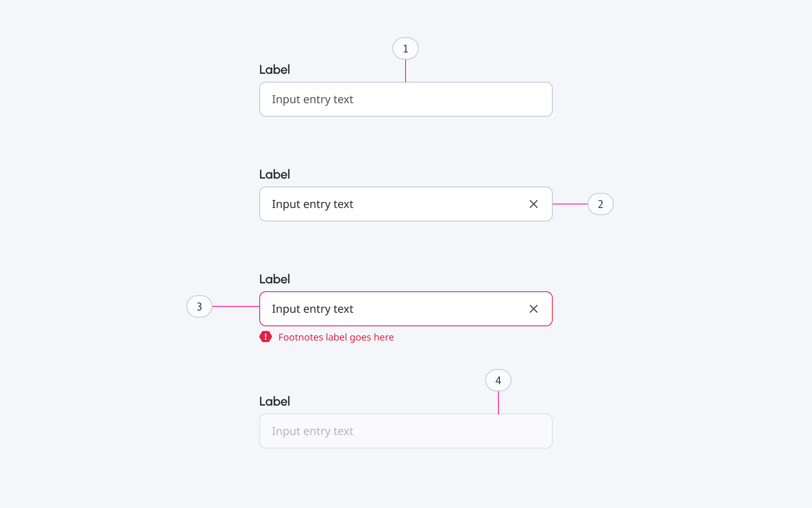812x508 pixels.
Task: Clear the second input field using its X icon
Action: (x=534, y=204)
